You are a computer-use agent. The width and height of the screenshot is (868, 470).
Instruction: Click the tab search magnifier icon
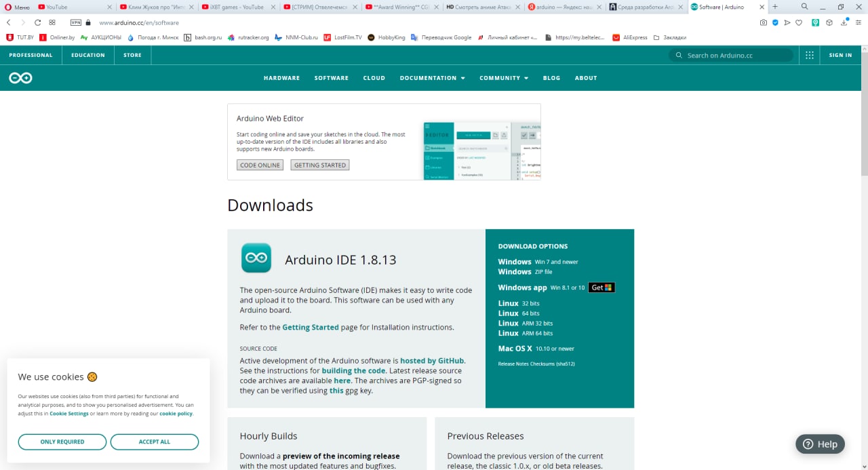pos(805,7)
